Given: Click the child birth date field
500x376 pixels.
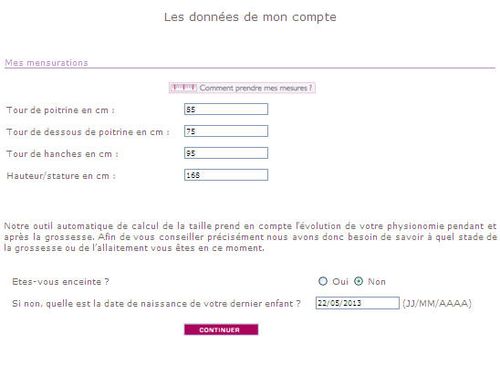Looking at the screenshot, I should coord(357,303).
